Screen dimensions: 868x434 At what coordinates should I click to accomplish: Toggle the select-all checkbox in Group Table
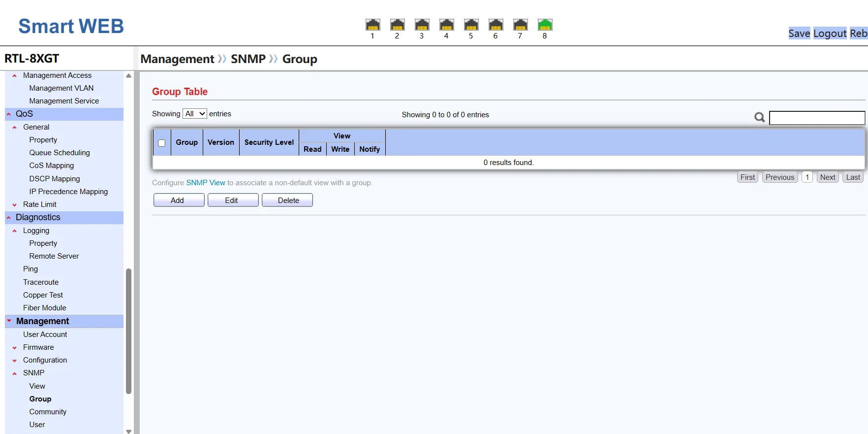[161, 143]
